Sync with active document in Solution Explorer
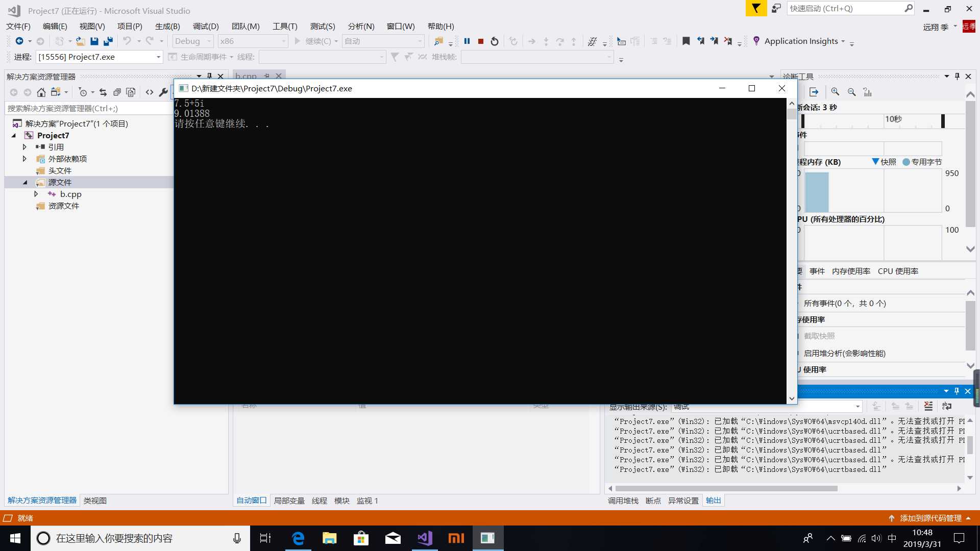The width and height of the screenshot is (980, 551). pyautogui.click(x=103, y=92)
